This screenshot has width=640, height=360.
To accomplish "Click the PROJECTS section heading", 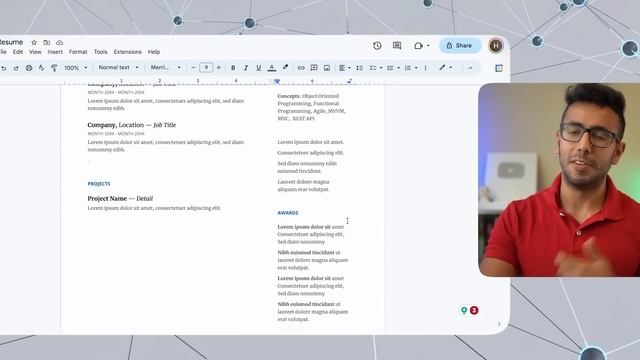I will pyautogui.click(x=99, y=184).
